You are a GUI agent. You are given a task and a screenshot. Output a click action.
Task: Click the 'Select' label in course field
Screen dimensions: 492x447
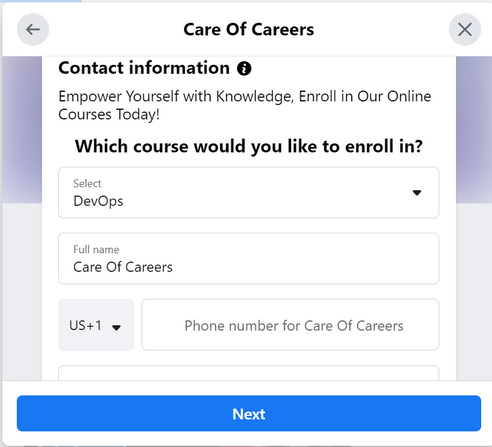[87, 184]
